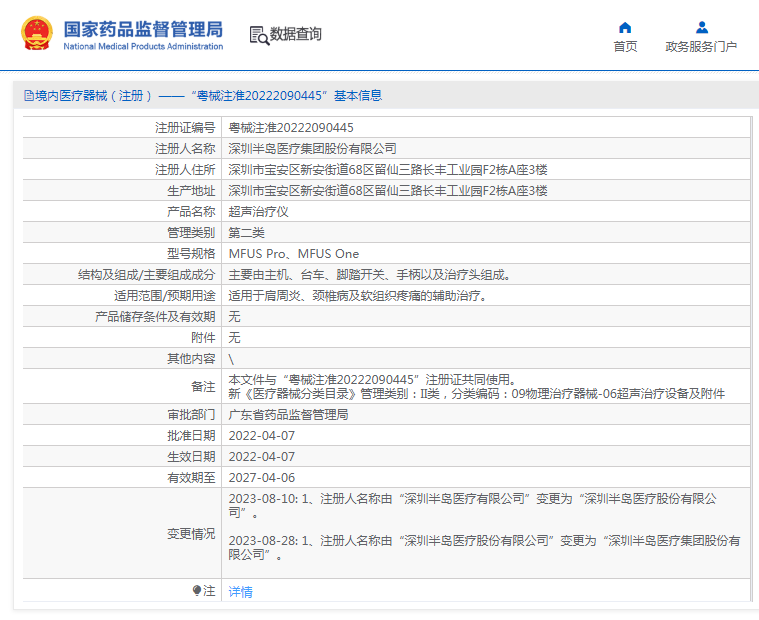Click the 生效日期 row label

click(191, 456)
